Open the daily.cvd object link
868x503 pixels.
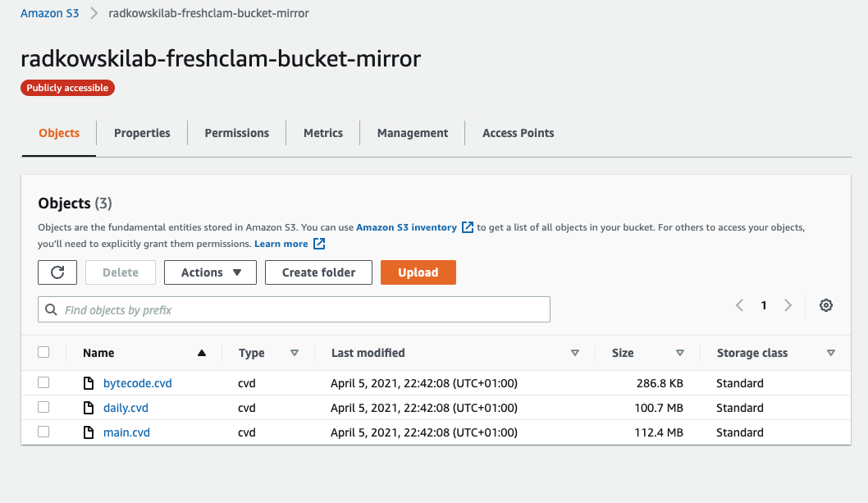tap(126, 409)
